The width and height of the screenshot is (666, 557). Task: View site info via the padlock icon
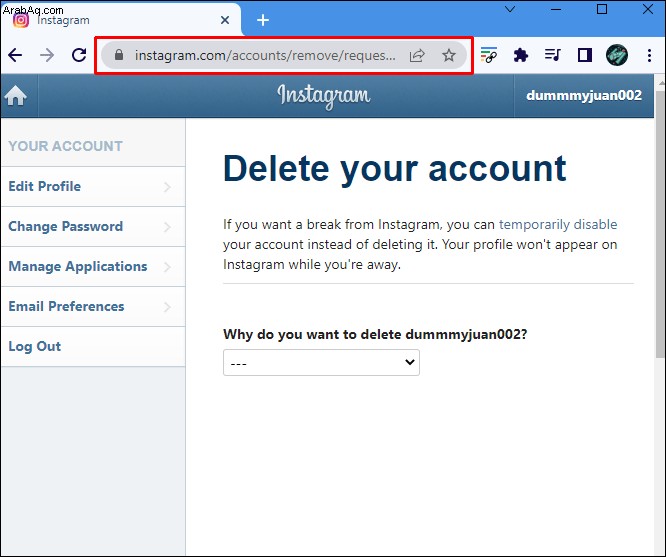pyautogui.click(x=119, y=55)
